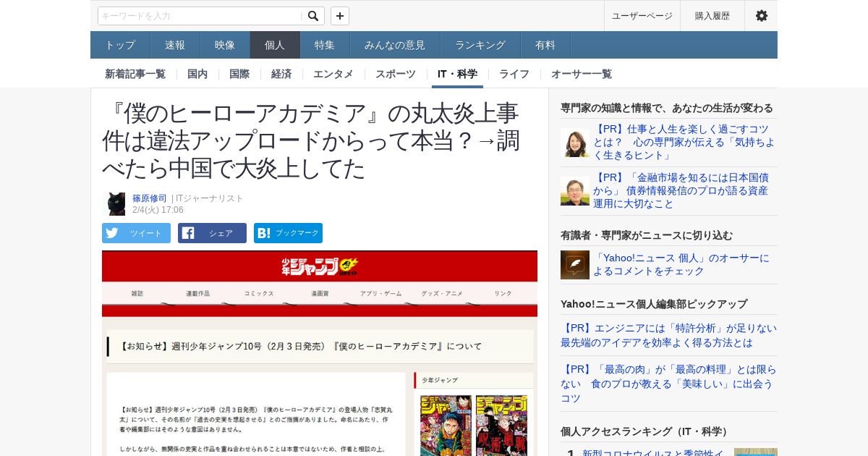The height and width of the screenshot is (456, 868).
Task: Open PR link 仕事と人生を楽しく過ごすコツ
Action: tap(684, 142)
